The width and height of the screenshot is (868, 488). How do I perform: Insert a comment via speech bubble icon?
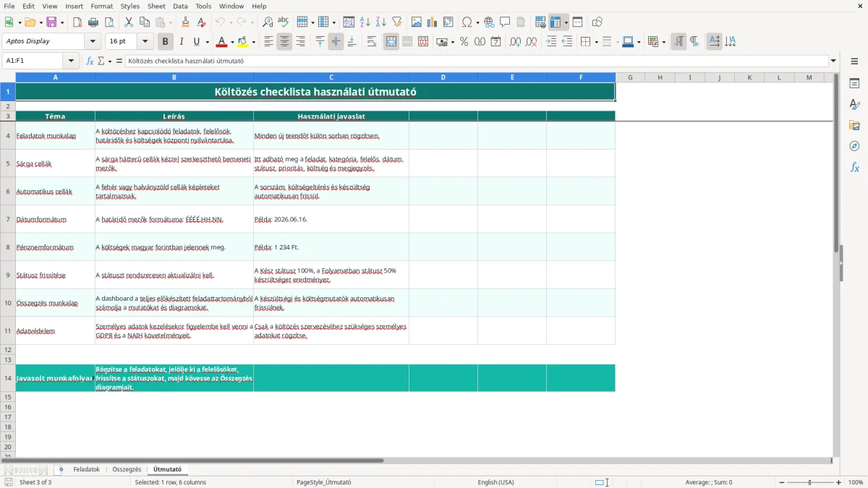505,22
